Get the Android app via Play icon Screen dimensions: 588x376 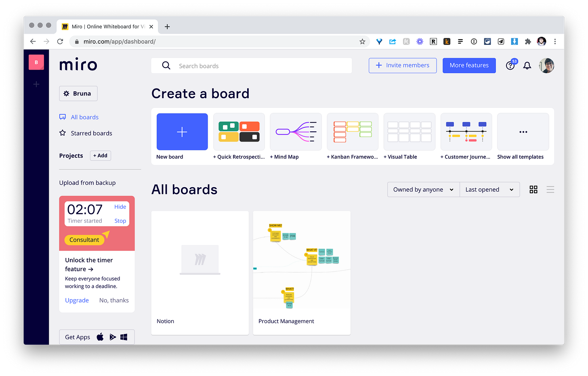113,337
